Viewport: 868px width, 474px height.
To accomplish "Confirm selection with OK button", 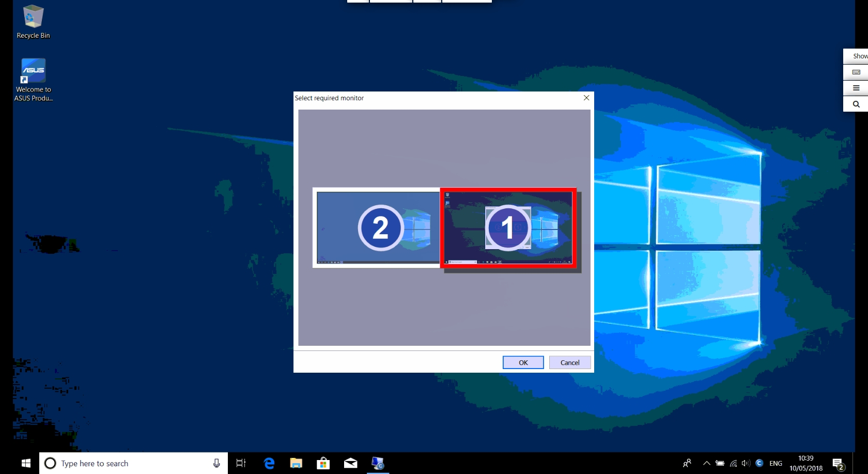I will (x=523, y=362).
